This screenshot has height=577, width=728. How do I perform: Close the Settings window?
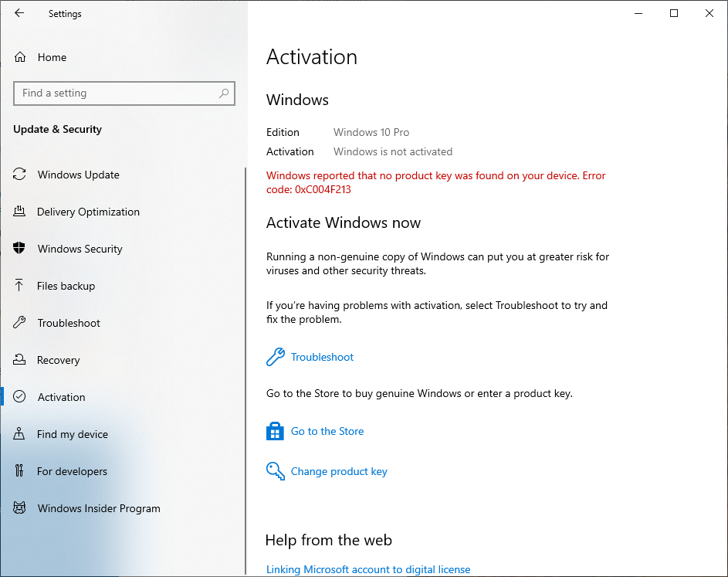click(x=709, y=13)
